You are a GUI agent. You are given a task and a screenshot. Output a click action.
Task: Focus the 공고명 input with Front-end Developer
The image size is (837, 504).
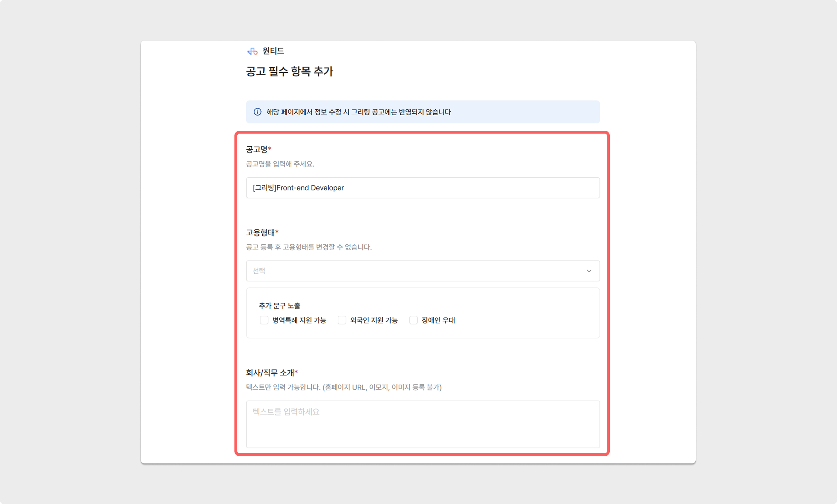pyautogui.click(x=422, y=188)
